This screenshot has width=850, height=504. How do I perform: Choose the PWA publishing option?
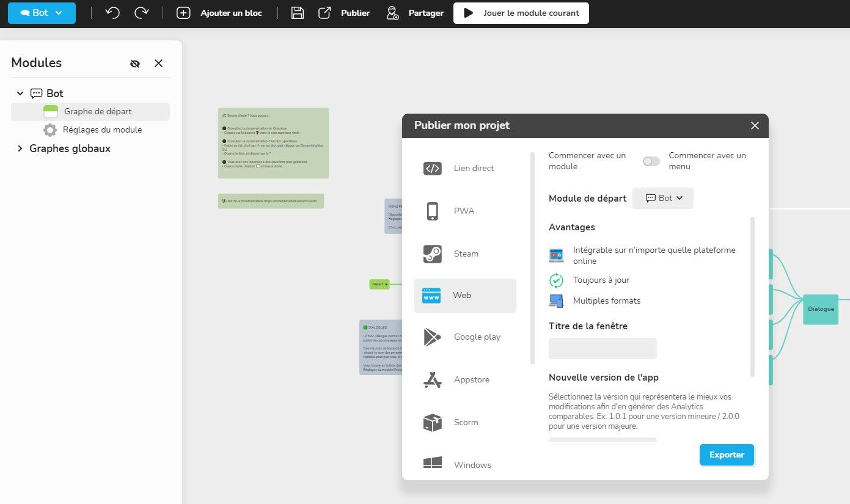465,211
